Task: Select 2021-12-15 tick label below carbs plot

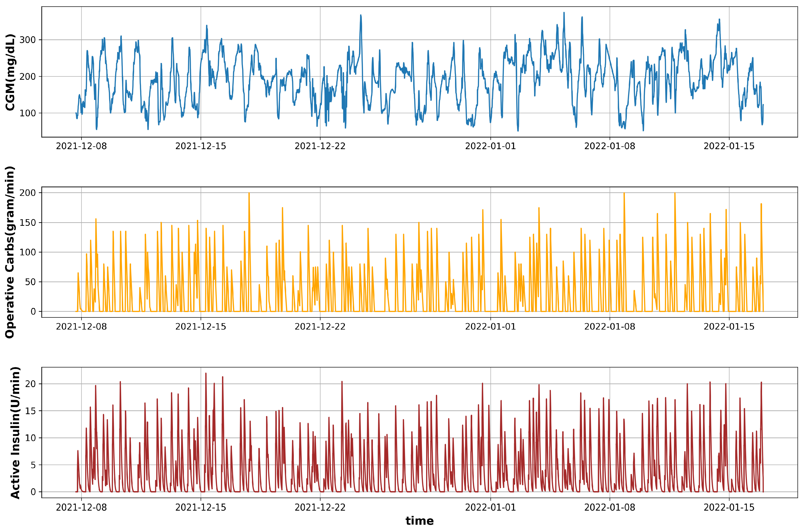Action: [x=200, y=327]
